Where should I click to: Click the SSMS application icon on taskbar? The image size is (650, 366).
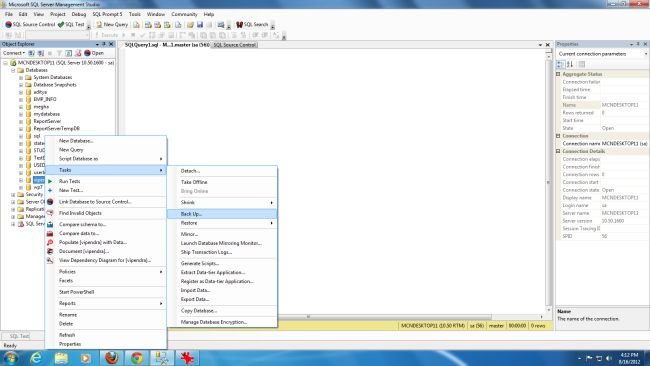click(x=162, y=358)
